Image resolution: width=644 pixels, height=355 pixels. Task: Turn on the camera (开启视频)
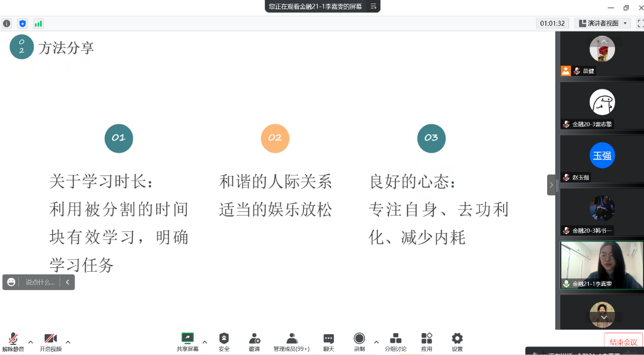[50, 342]
